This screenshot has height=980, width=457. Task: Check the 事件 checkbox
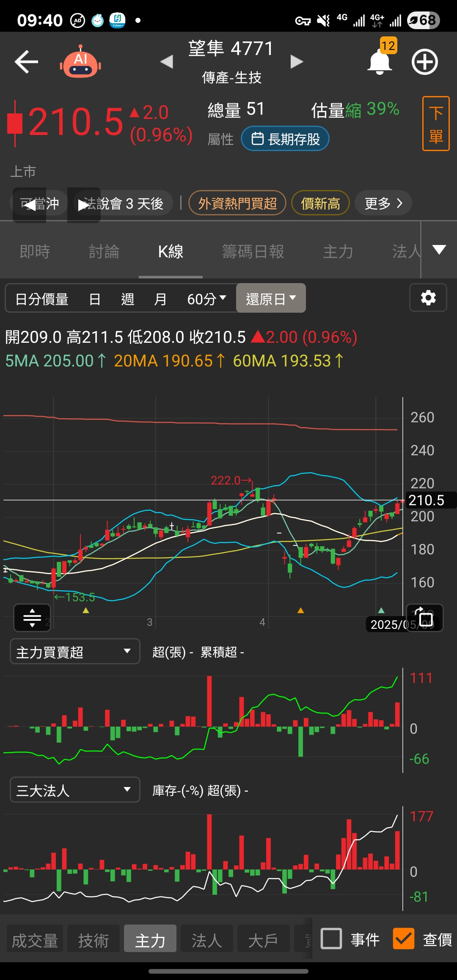331,939
